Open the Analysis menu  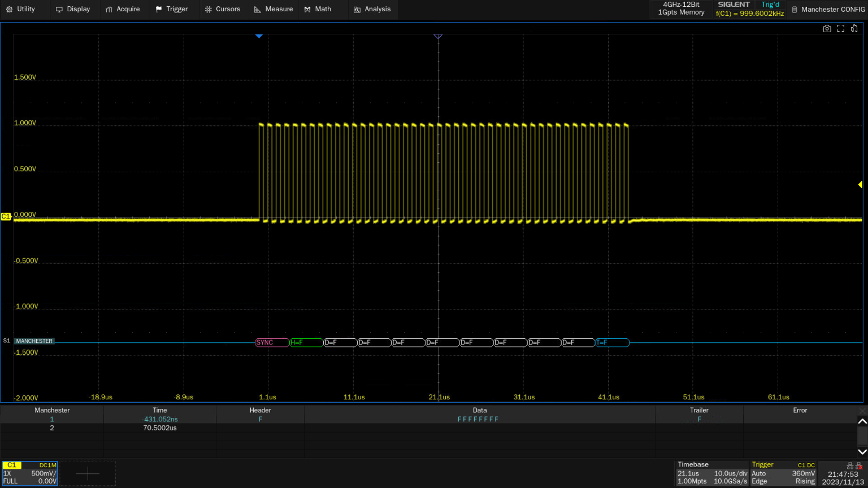(x=372, y=9)
